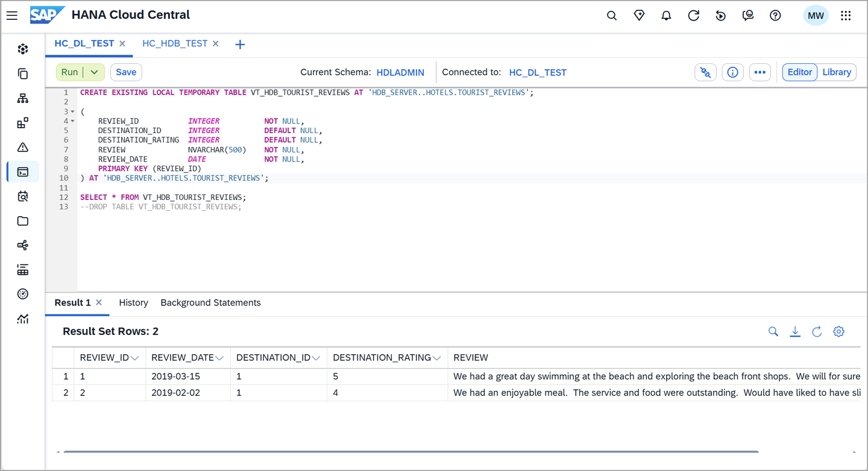This screenshot has width=868, height=471.
Task: Open search in the header bar
Action: [612, 16]
